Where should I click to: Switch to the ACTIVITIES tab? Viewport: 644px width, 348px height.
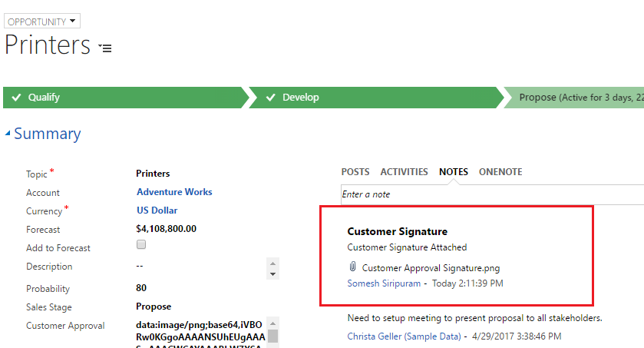[405, 172]
